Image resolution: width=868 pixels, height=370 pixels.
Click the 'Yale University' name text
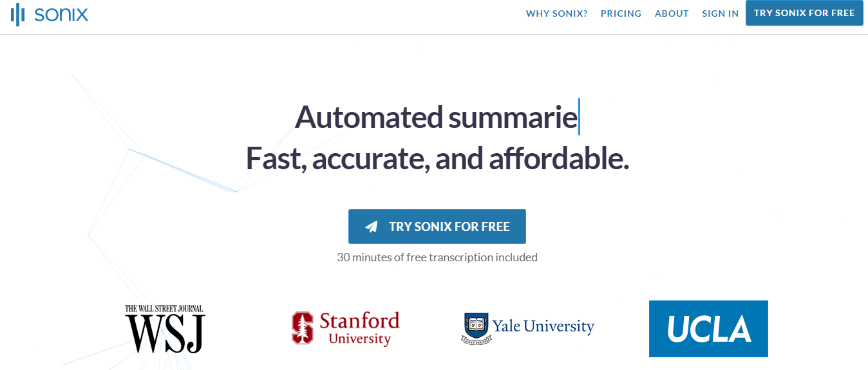(543, 326)
